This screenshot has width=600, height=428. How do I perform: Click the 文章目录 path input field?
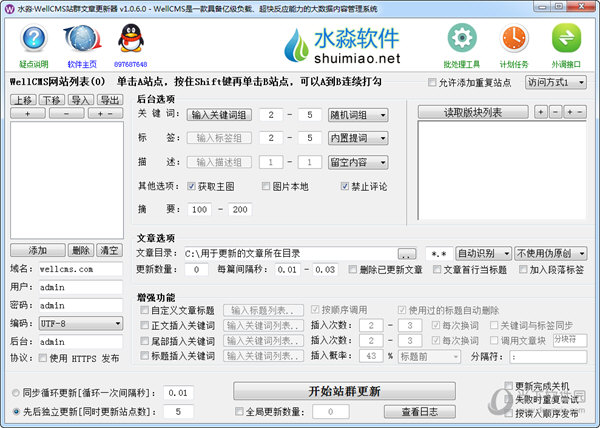pos(291,253)
